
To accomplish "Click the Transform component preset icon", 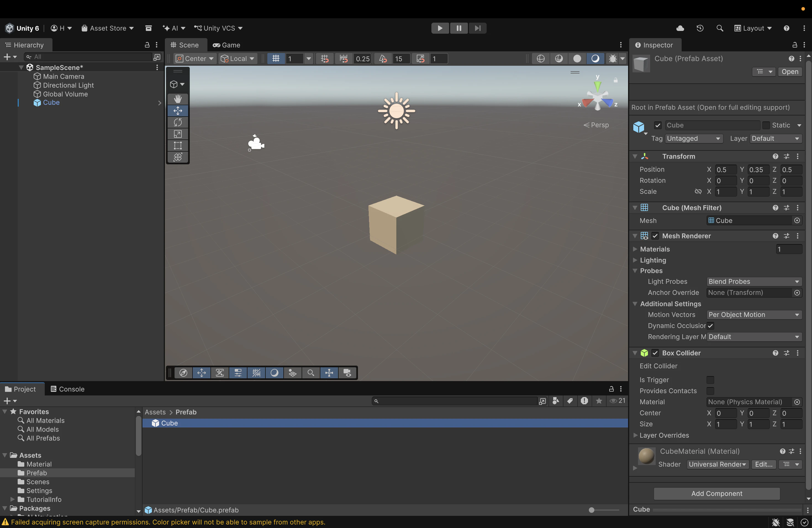I will tap(787, 156).
